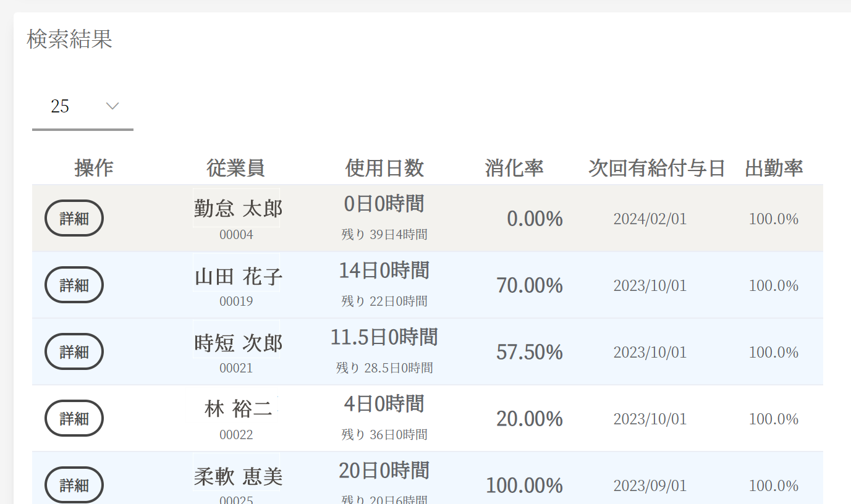Screen dimensions: 851x504
Task: Select employee name 勤怠 太郎
Action: coord(237,209)
